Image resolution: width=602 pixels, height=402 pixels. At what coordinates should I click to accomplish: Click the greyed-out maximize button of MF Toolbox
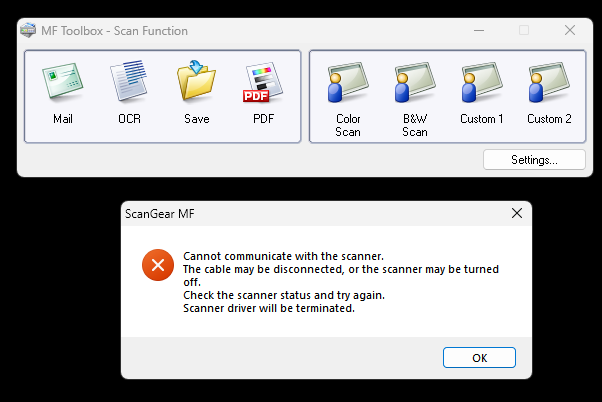click(x=524, y=31)
